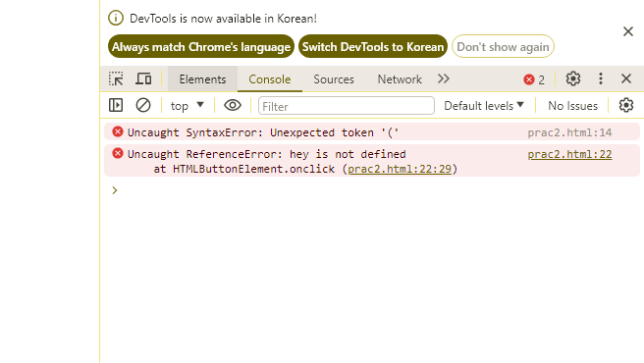The height and width of the screenshot is (363, 644).
Task: Toggle the device toolbar icon
Action: (x=143, y=78)
